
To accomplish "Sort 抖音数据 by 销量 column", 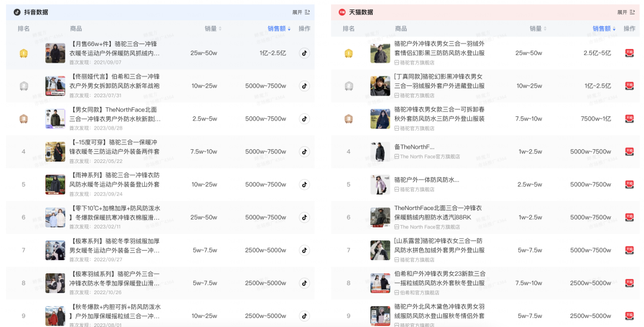I will (x=213, y=29).
